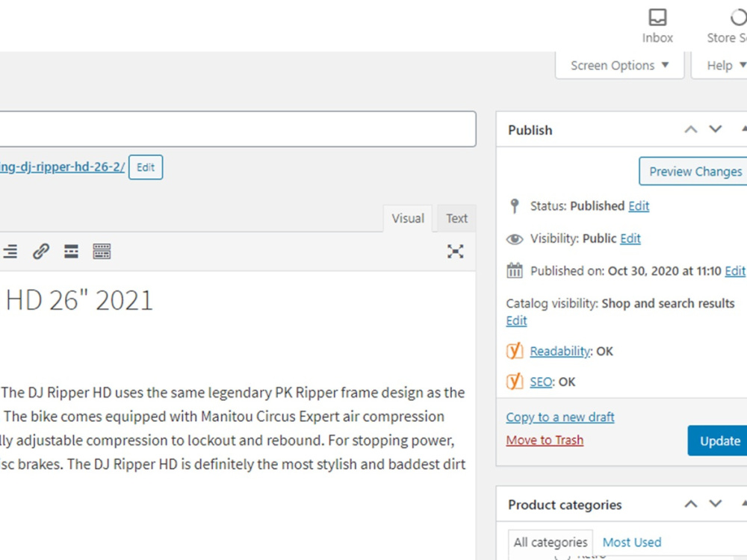Move Product categories panel up
747x560 pixels.
691,504
